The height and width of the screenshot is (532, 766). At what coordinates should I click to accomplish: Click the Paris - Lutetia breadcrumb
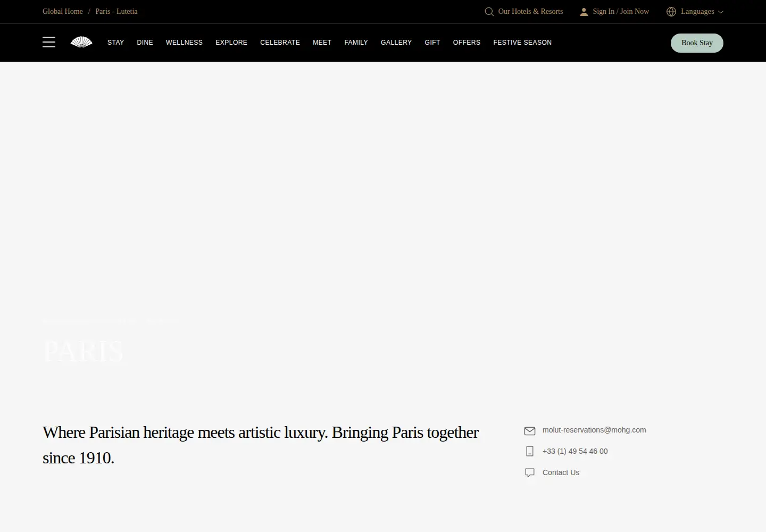point(116,11)
